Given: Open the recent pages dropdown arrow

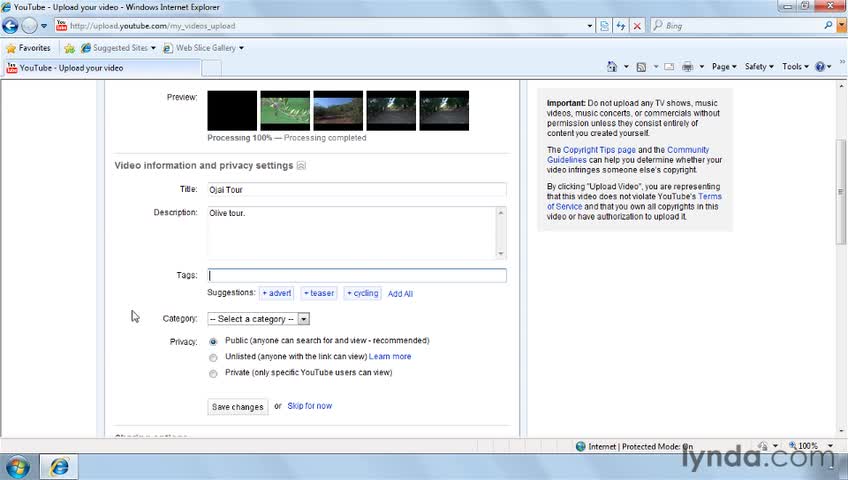Looking at the screenshot, I should 44,26.
